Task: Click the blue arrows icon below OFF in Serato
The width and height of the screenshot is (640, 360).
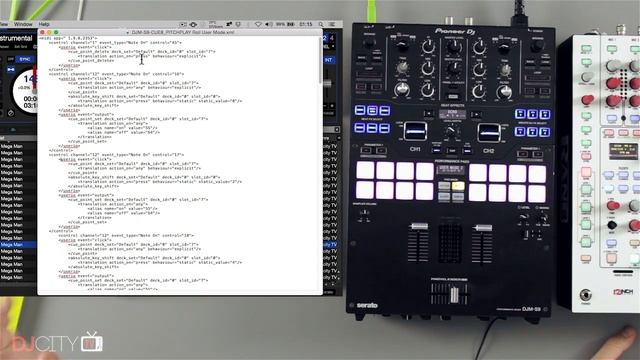Action: coord(11,70)
